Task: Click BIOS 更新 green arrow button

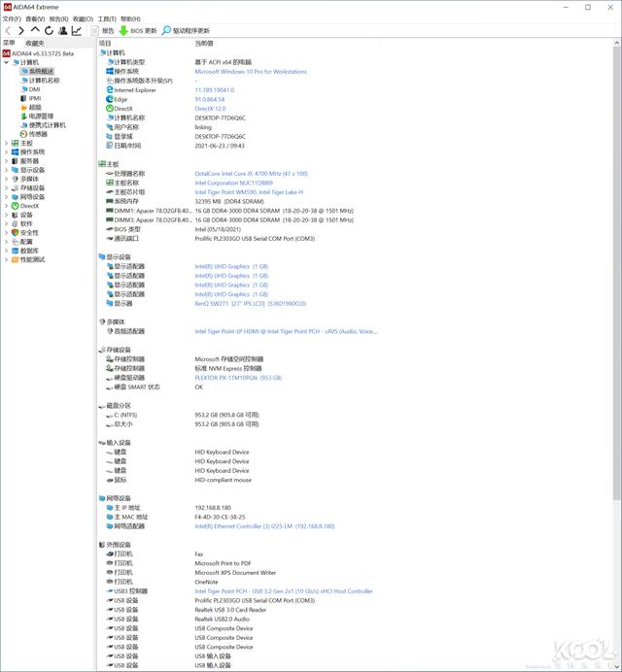Action: coord(138,30)
